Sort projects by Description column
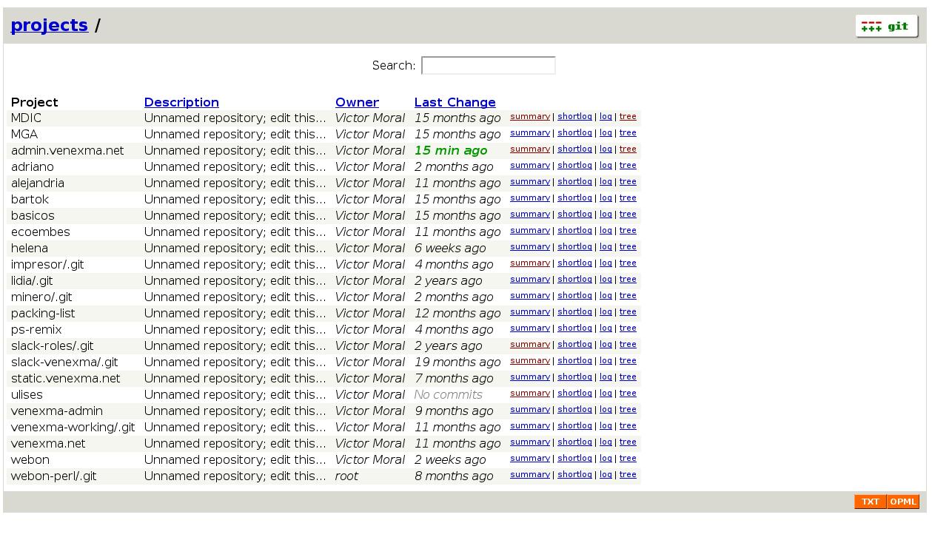 click(181, 102)
